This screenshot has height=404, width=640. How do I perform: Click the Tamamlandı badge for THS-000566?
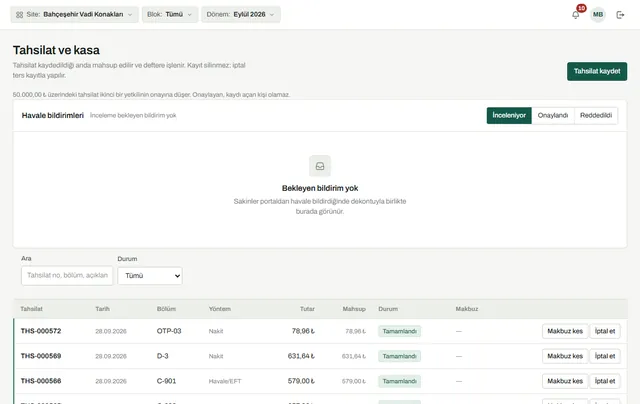(399, 381)
